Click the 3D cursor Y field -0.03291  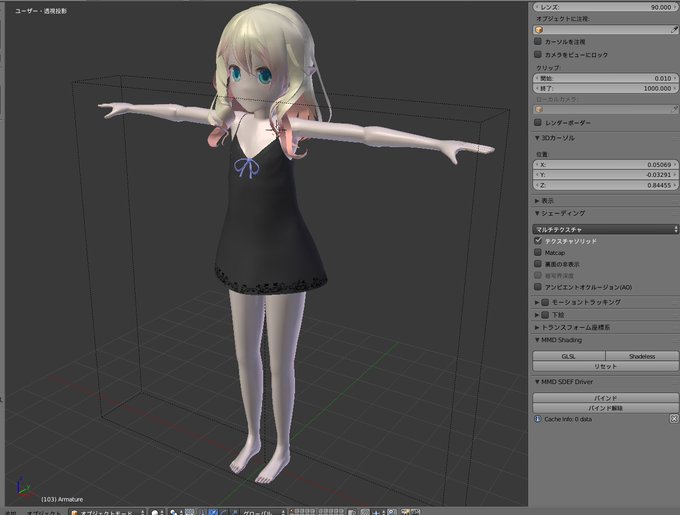(605, 175)
